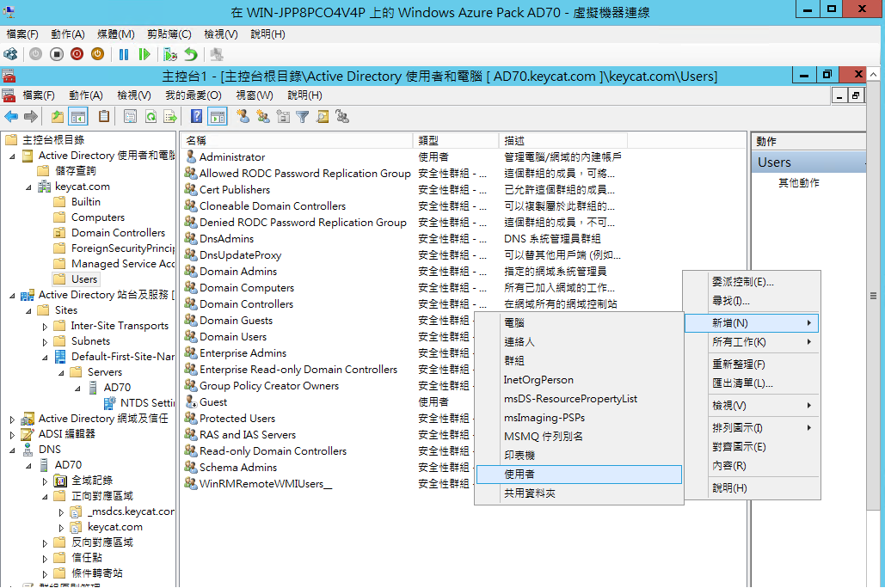
Task: Collapse the DNS tree node
Action: [x=12, y=450]
